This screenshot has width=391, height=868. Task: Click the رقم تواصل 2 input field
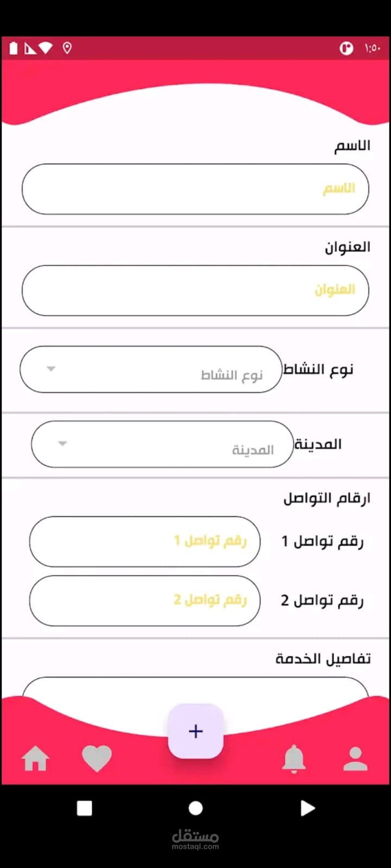coord(144,601)
